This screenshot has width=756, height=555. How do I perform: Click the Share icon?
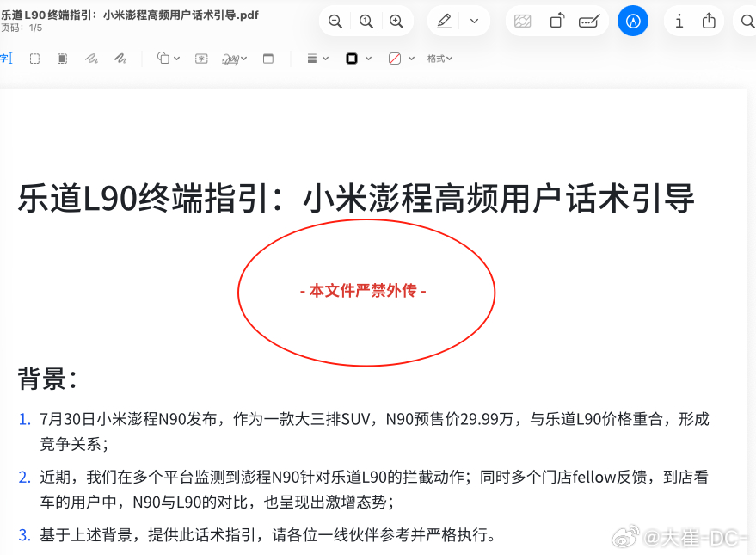709,21
